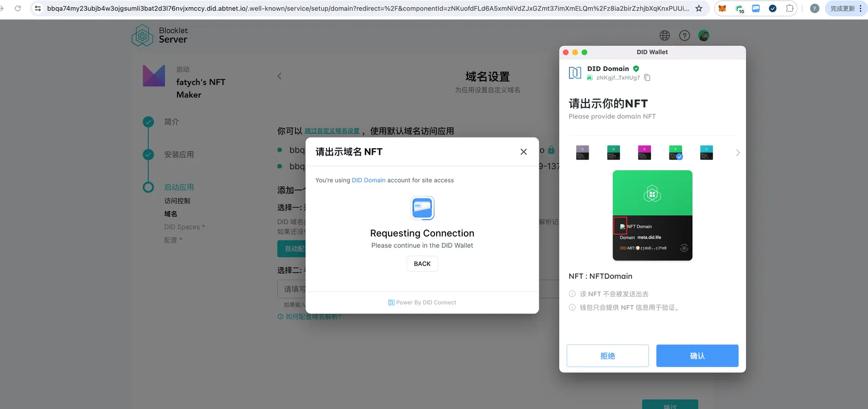Click the DID Domain link in the dialog
The image size is (868, 409).
click(x=369, y=180)
